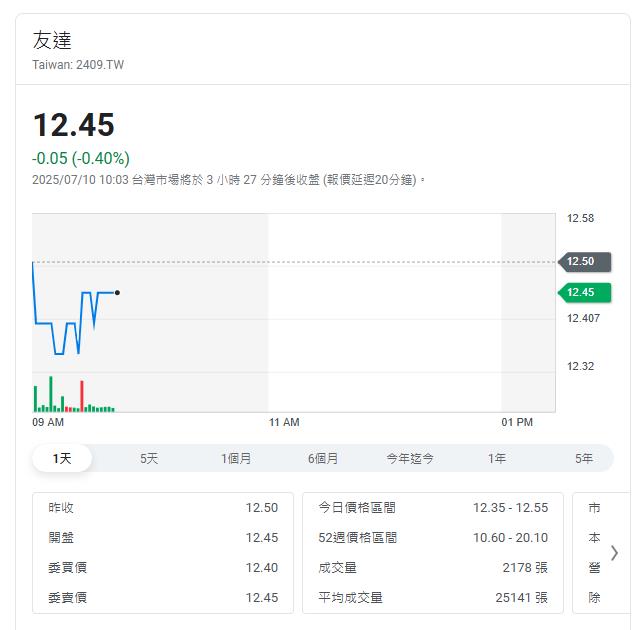Viewport: 643px width, 630px height.
Task: Click the 12.50 previous close chart label
Action: (585, 262)
